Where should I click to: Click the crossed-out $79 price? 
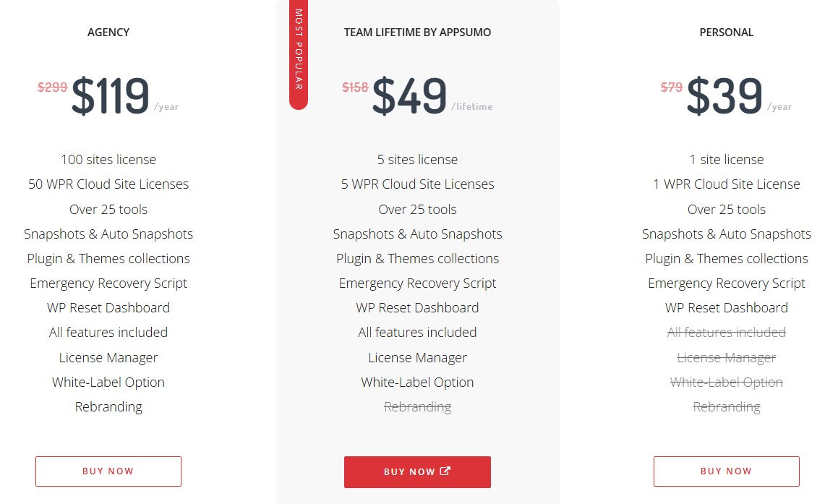(x=672, y=87)
